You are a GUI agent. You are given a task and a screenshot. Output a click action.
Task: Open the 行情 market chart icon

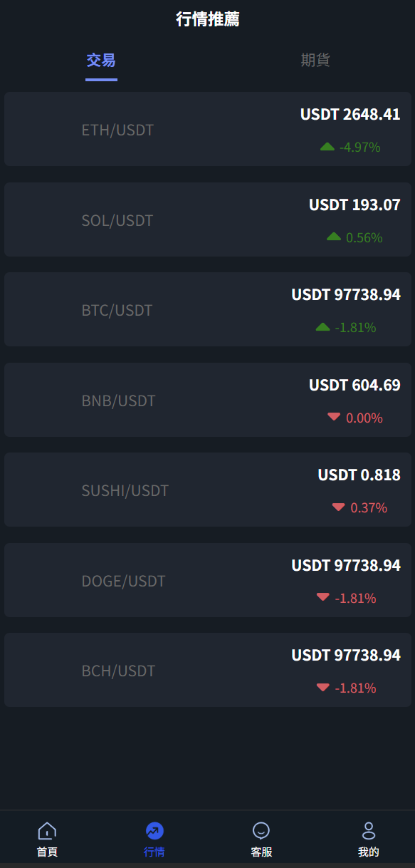tap(154, 831)
